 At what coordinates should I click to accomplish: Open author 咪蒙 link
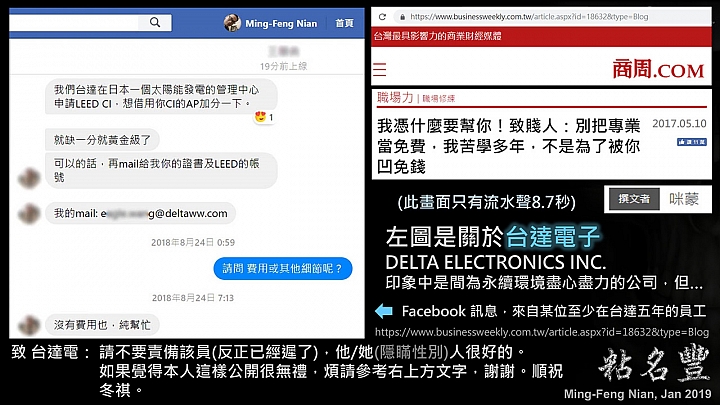(x=684, y=199)
